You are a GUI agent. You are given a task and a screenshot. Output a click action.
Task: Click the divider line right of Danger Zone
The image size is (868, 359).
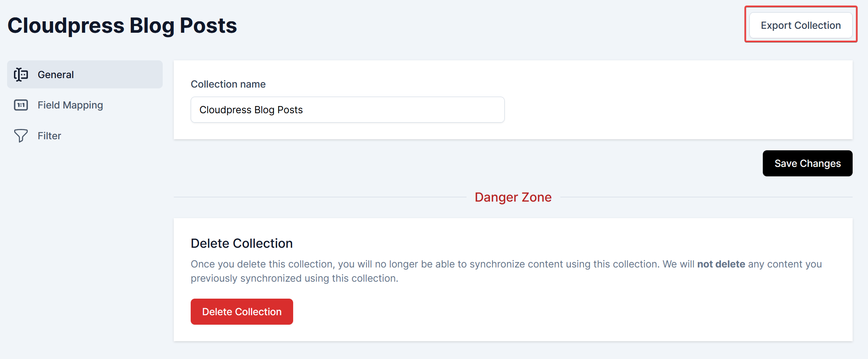[705, 197]
